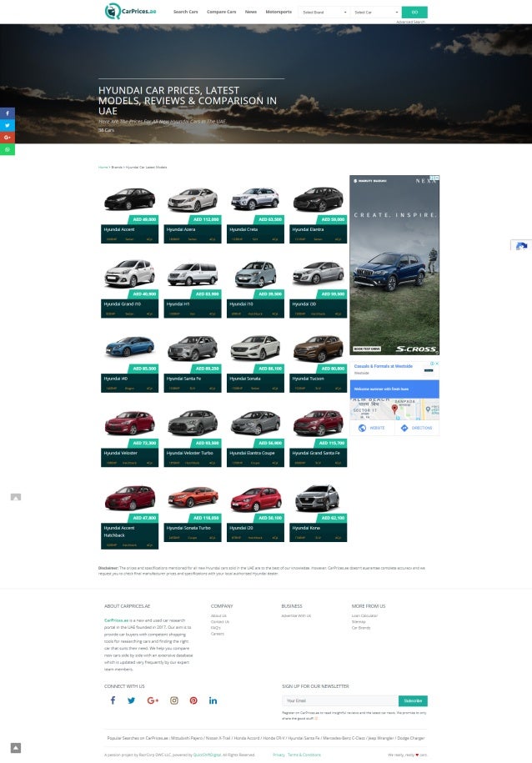Open Hyundai Azera car image
532x763 pixels.
click(x=193, y=198)
